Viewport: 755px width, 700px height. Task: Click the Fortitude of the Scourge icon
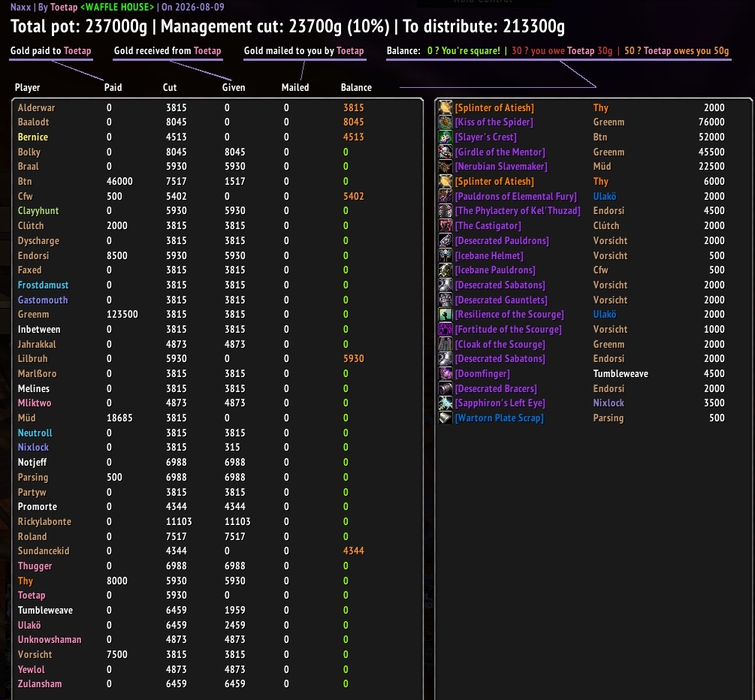[x=445, y=329]
